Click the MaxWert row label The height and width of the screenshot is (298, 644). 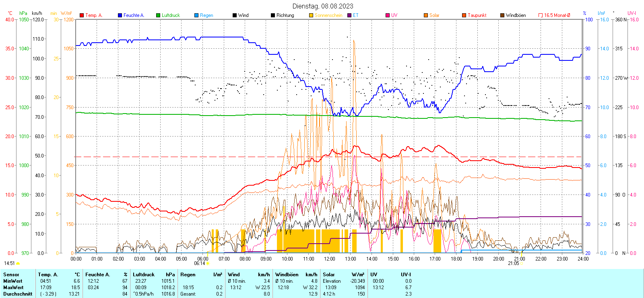13,288
